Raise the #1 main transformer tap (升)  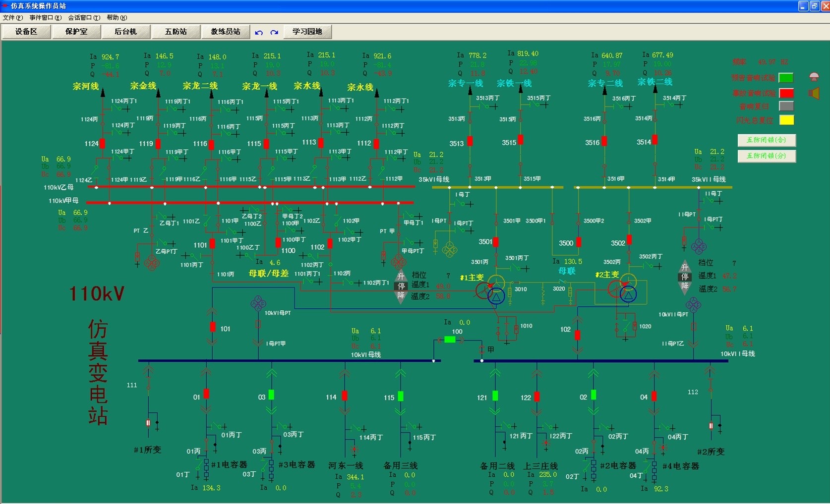(x=401, y=277)
